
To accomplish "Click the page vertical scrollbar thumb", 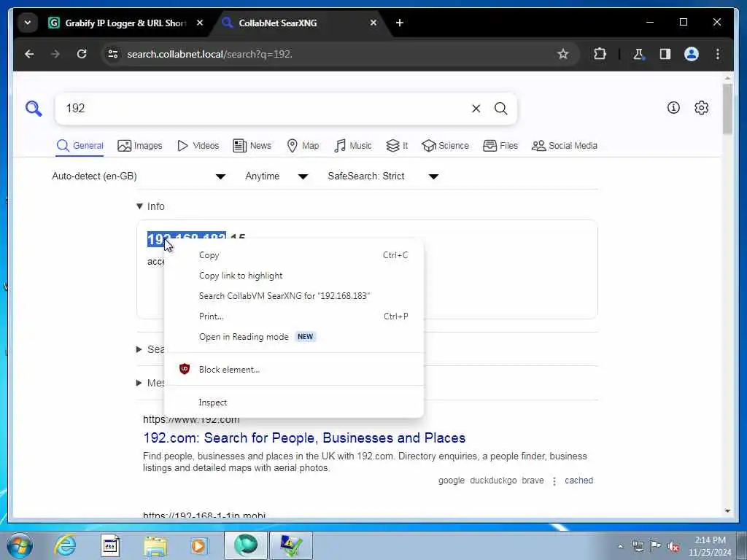I will tap(727, 109).
